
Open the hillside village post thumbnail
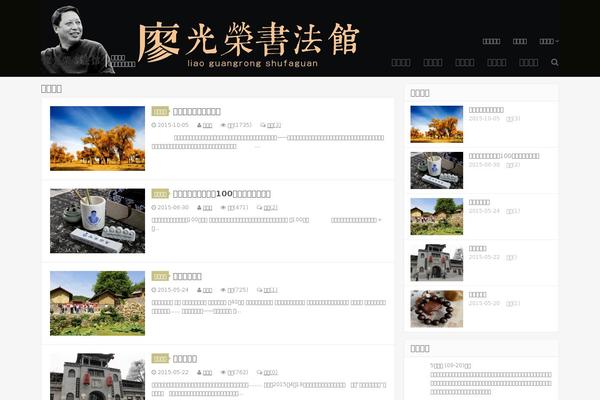pos(97,303)
